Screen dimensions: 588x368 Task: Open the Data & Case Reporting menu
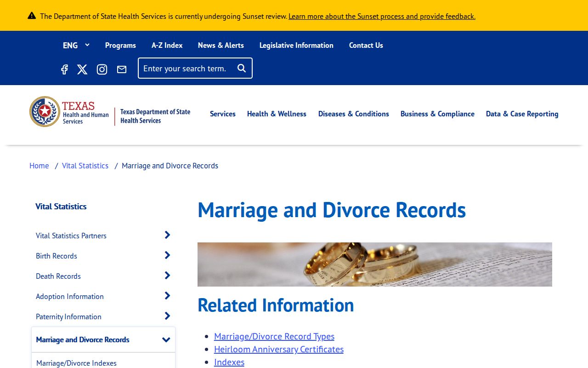(x=522, y=114)
